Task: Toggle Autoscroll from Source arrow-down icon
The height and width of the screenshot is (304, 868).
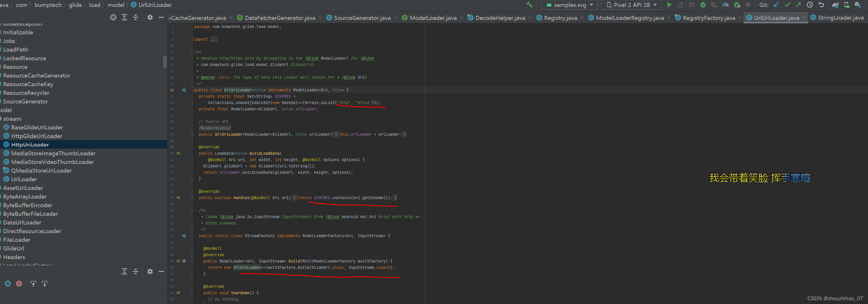Action: tap(44, 284)
